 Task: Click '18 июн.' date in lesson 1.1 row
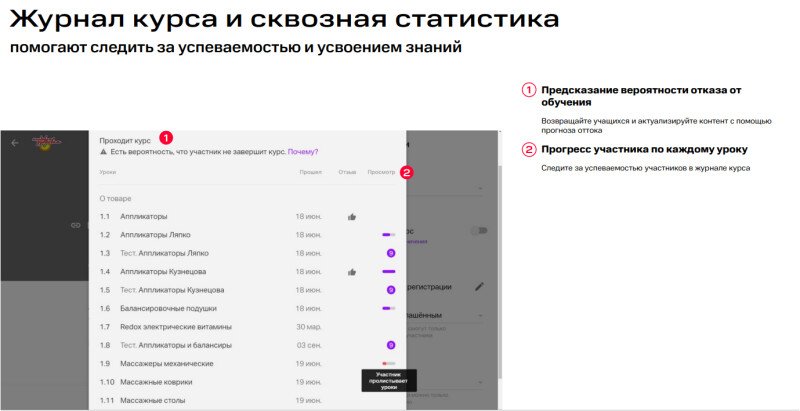309,217
